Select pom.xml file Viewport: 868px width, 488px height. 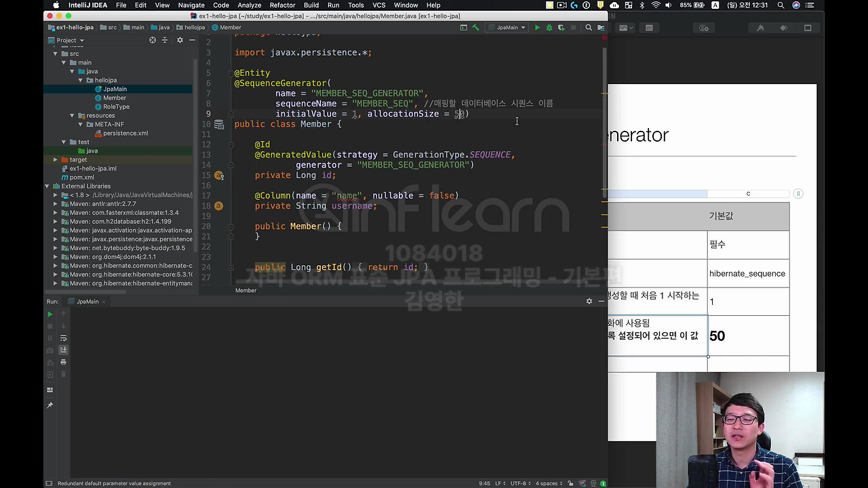(82, 177)
